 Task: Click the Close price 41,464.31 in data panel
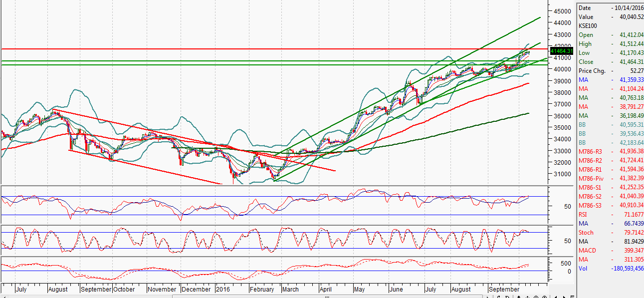click(631, 62)
